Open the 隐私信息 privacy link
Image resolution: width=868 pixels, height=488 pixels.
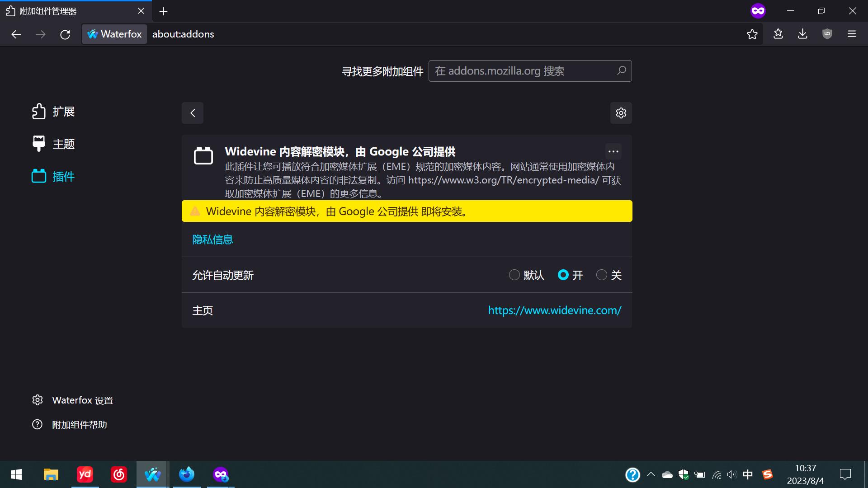(x=212, y=239)
